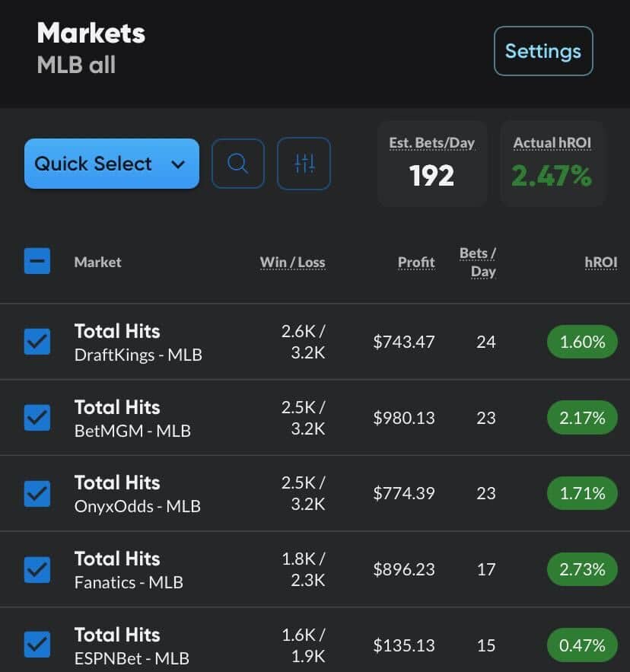
Task: Expand the Quick Select dropdown
Action: [x=111, y=164]
